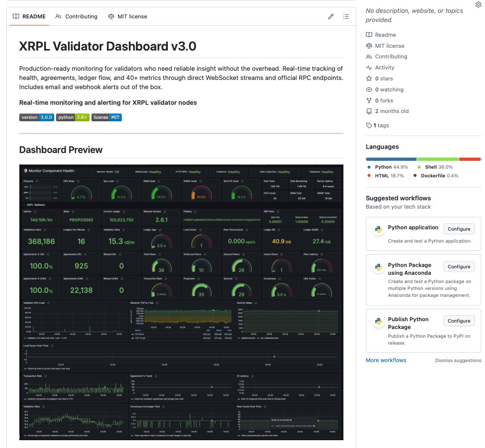Open the More workflows link
485x448 pixels.
tap(386, 360)
